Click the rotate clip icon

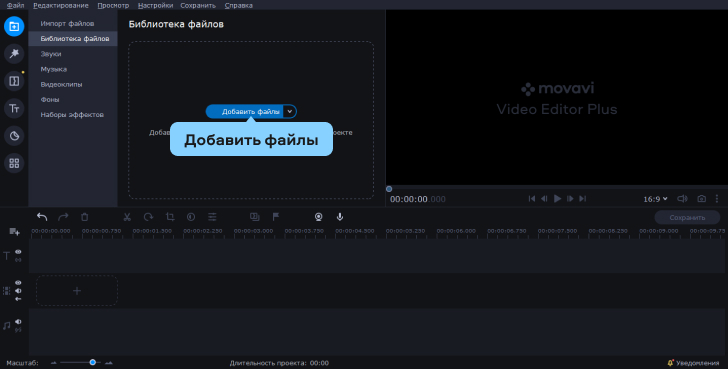[148, 217]
